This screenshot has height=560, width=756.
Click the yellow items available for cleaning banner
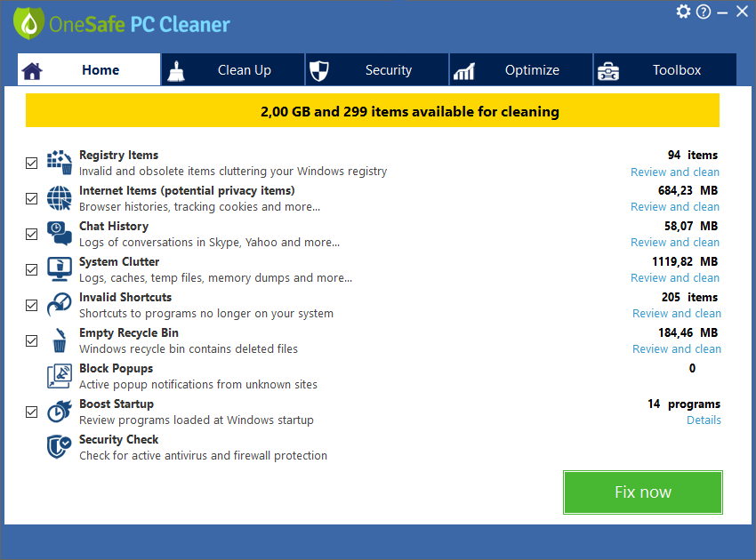click(x=372, y=110)
